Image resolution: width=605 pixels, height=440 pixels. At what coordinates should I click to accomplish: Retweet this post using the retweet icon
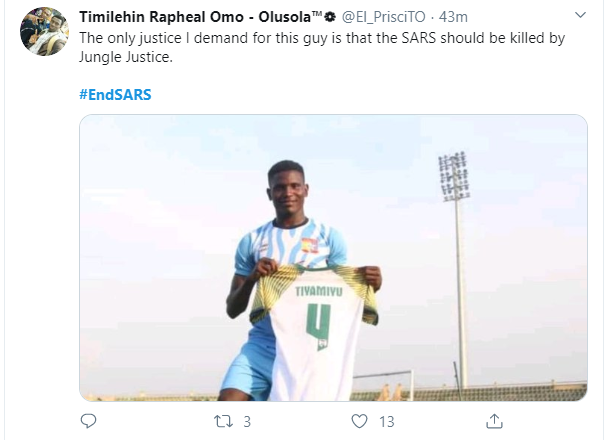(227, 421)
